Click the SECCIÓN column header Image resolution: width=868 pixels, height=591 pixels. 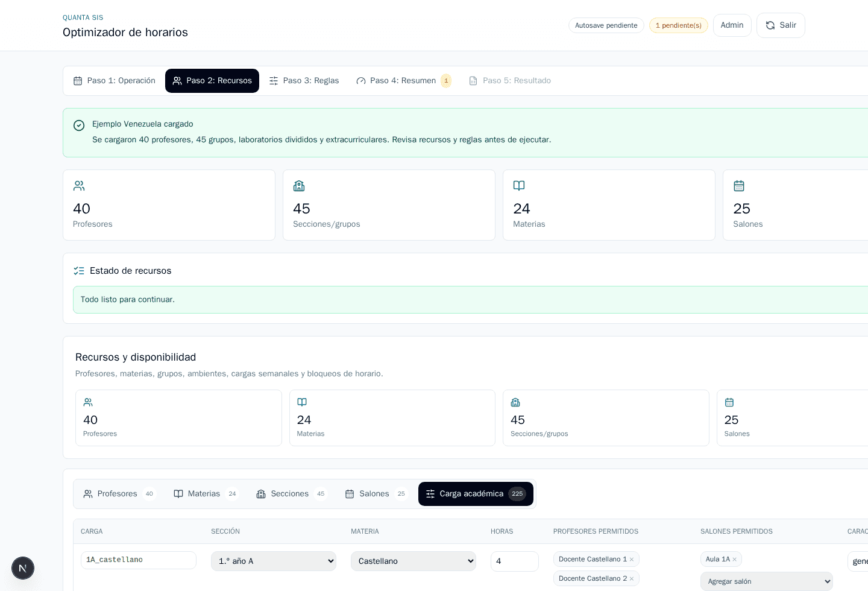225,532
